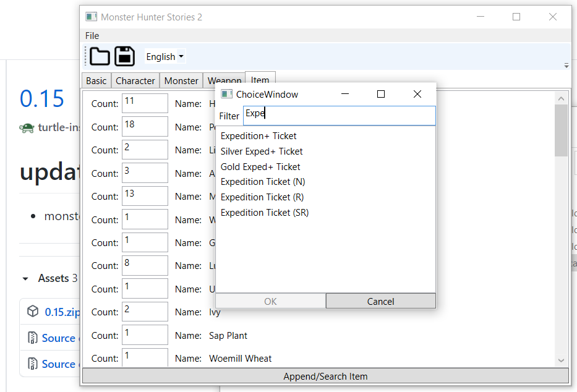Edit the count field for Woemill Wheat
Image resolution: width=577 pixels, height=392 pixels.
pos(145,357)
